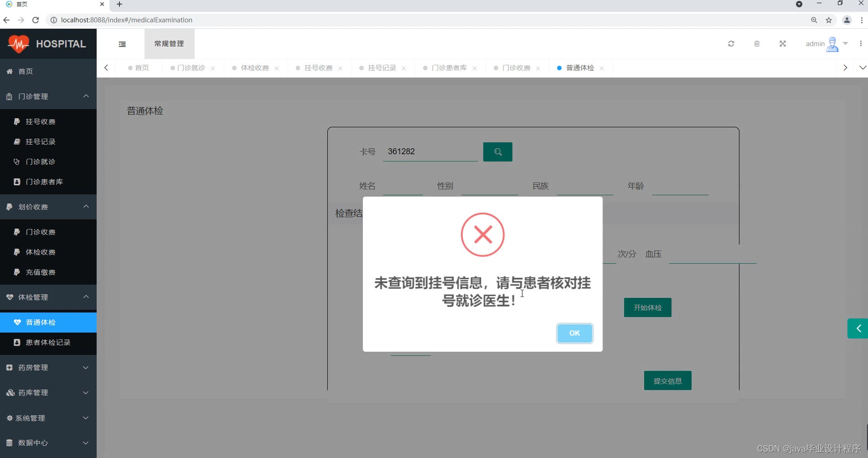Open 充值缴费 in the sidebar

click(x=48, y=272)
